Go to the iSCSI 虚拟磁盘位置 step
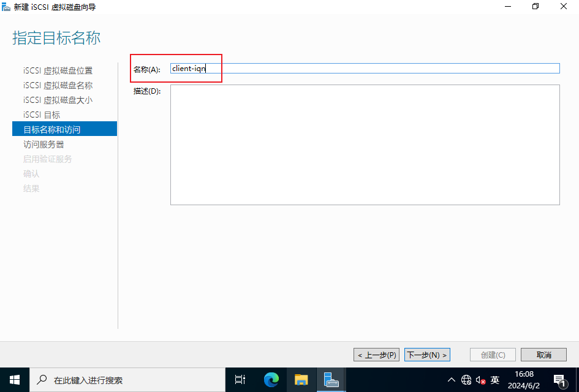The width and height of the screenshot is (579, 392). pyautogui.click(x=58, y=70)
